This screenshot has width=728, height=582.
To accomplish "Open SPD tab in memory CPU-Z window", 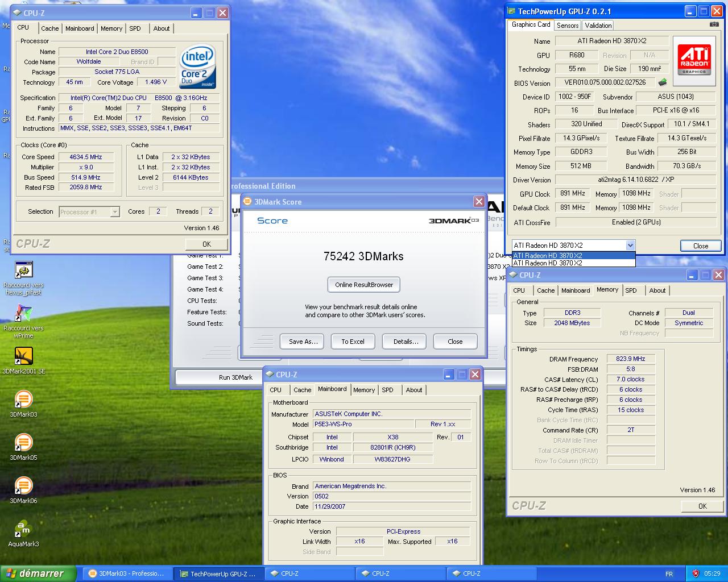I will tap(631, 290).
